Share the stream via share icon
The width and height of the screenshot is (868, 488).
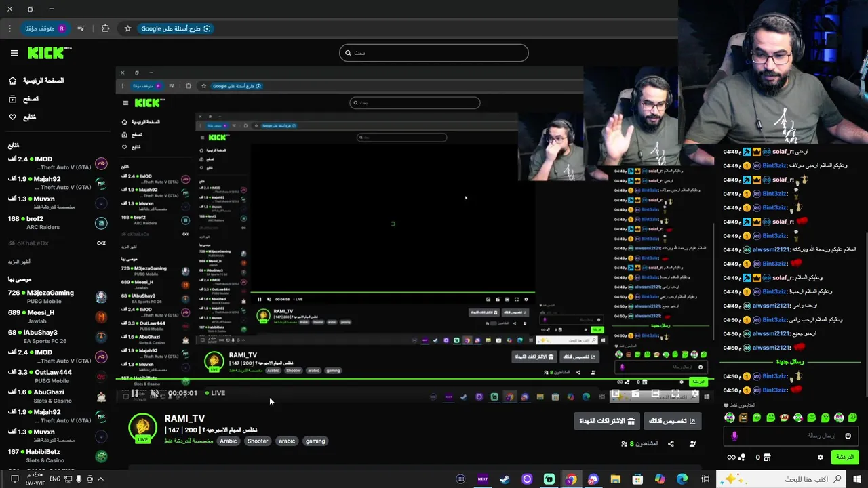click(x=671, y=444)
